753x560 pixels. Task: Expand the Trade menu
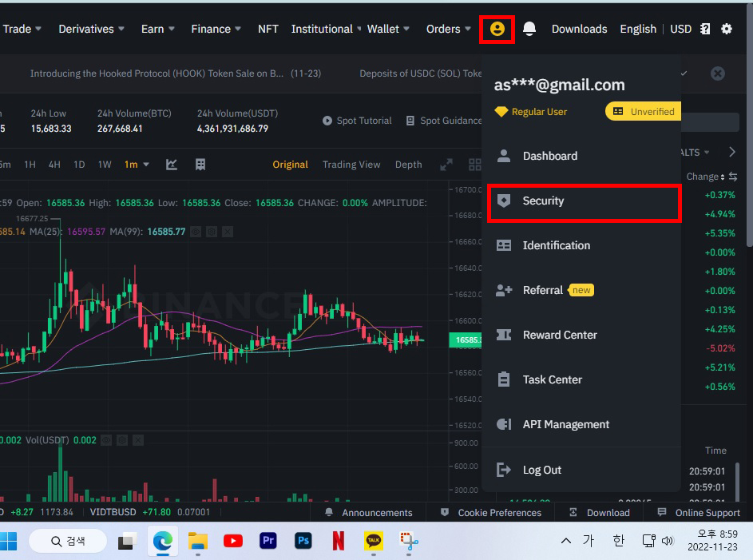tap(22, 29)
